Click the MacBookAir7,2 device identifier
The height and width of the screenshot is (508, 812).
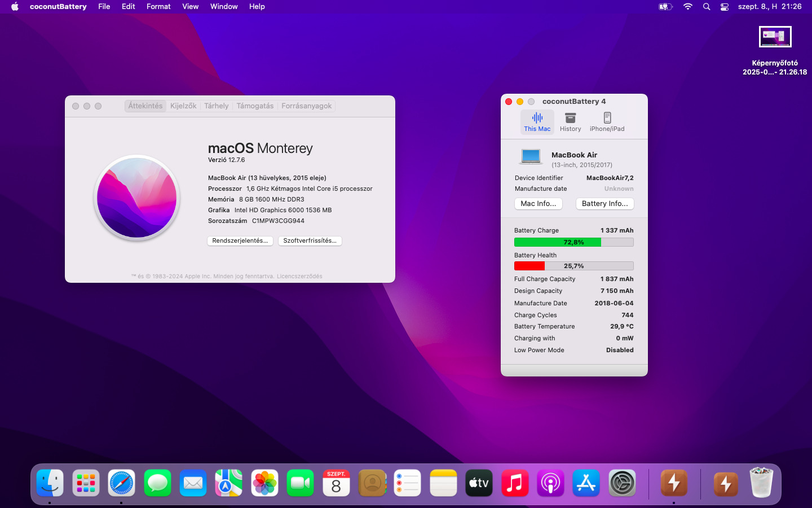(610, 178)
